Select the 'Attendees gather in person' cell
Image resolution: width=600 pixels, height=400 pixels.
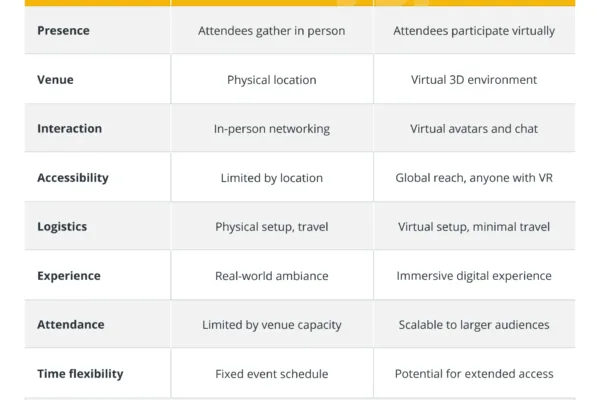(x=272, y=31)
